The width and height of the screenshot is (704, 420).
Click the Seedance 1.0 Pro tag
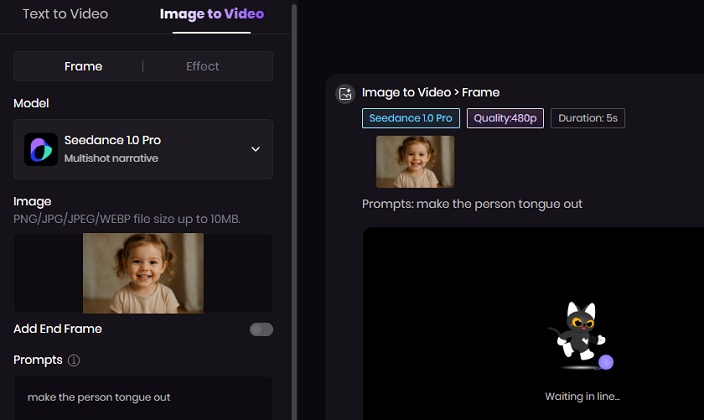pos(411,118)
